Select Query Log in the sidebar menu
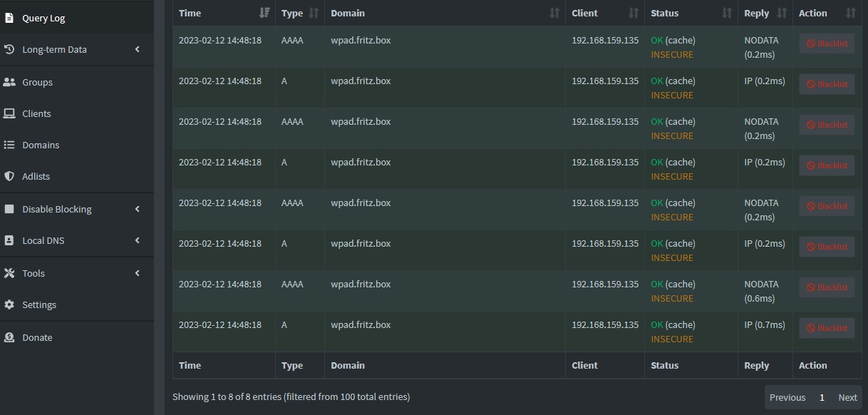 43,17
